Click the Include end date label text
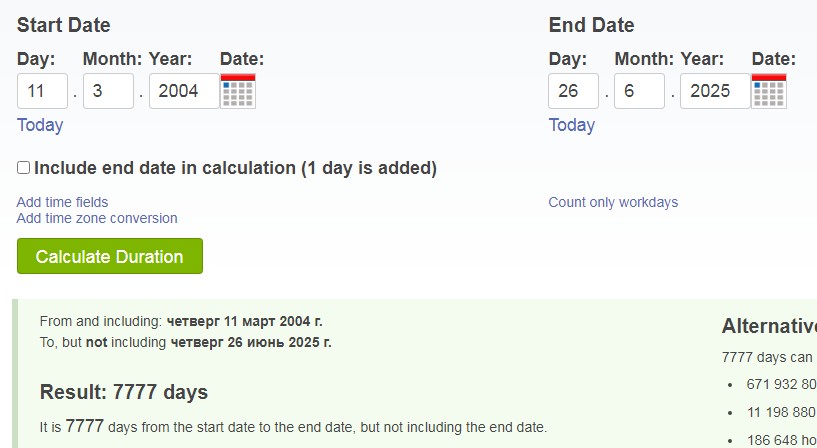 click(x=236, y=168)
